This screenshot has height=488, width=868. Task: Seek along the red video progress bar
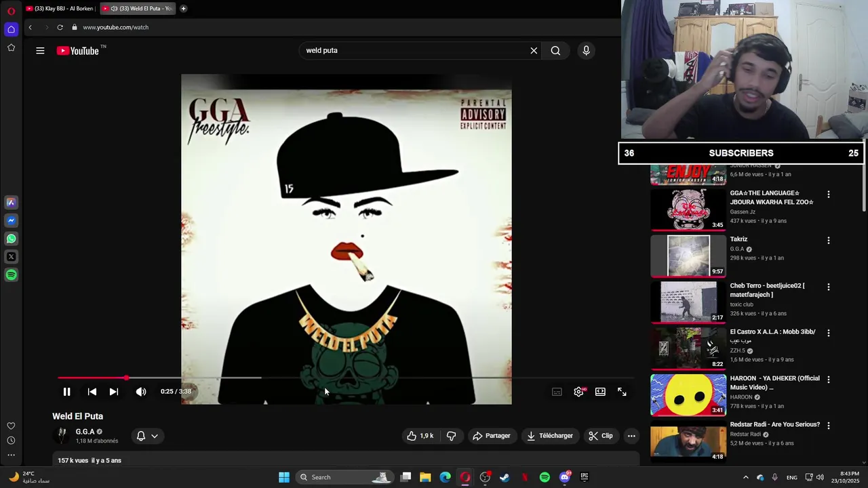click(x=346, y=378)
